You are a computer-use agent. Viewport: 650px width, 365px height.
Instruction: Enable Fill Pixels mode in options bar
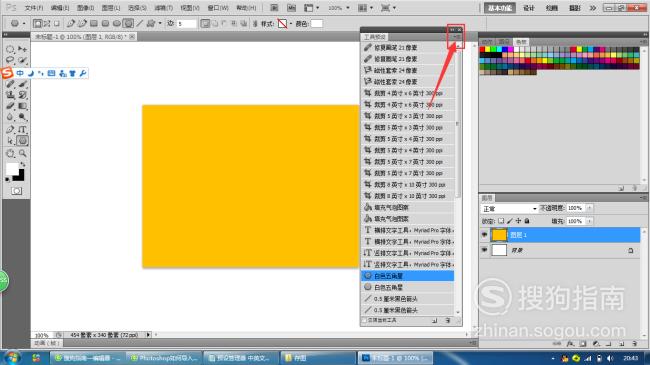(x=57, y=24)
